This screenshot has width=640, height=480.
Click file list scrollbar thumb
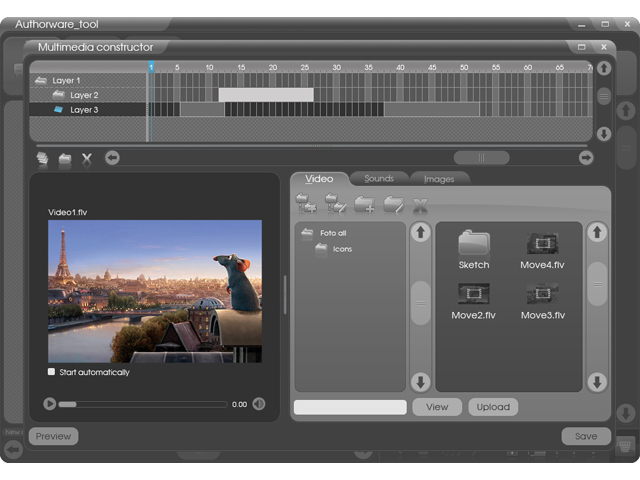tap(597, 284)
